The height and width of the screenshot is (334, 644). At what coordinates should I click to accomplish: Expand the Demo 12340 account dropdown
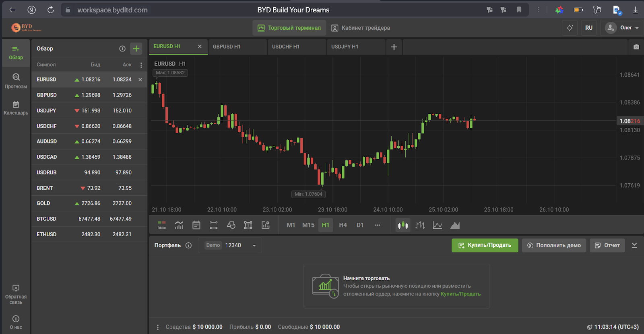(x=254, y=246)
